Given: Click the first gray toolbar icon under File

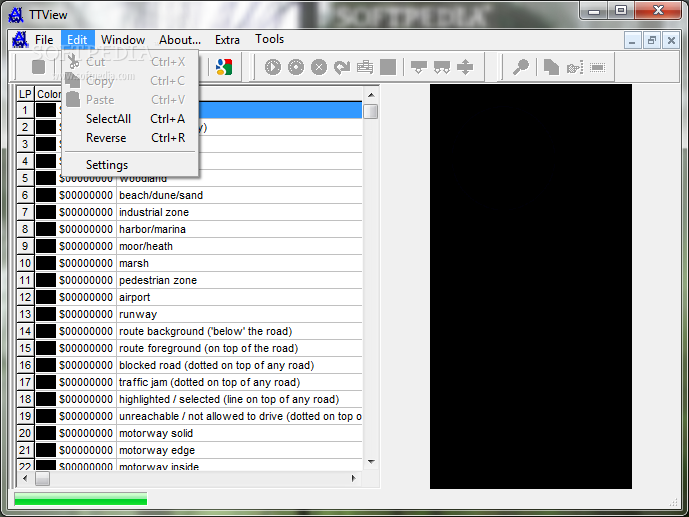Looking at the screenshot, I should tap(39, 67).
